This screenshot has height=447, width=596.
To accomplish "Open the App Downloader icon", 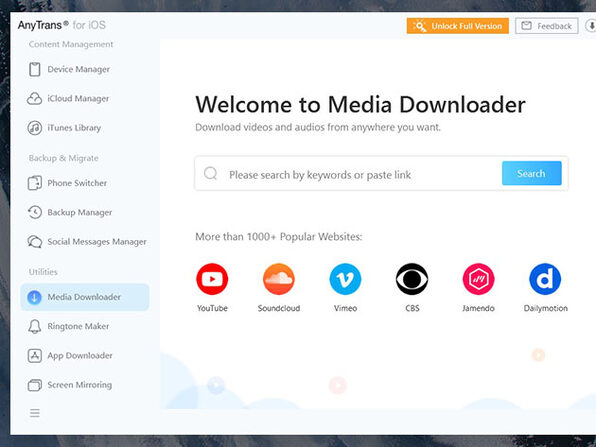I will pyautogui.click(x=35, y=355).
